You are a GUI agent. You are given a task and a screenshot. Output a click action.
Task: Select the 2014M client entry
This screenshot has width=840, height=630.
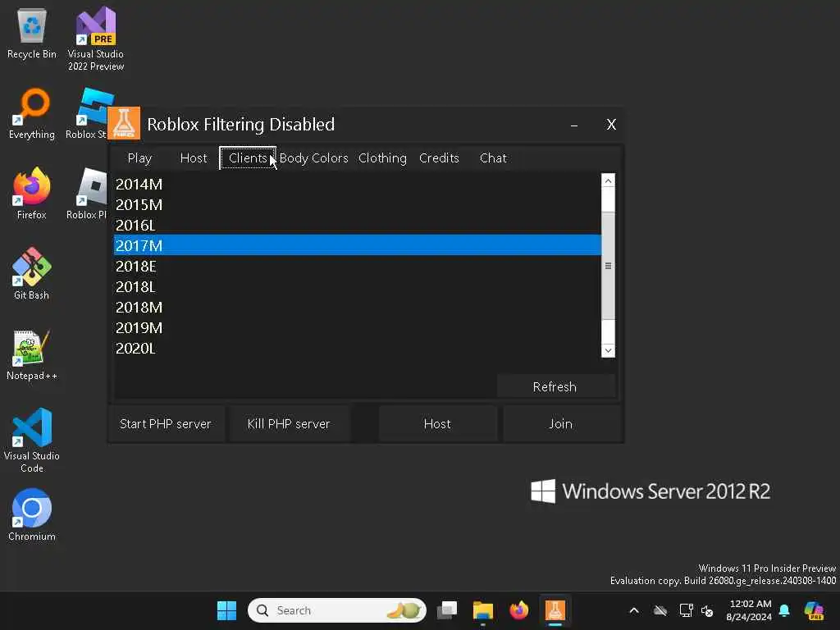[358, 185]
